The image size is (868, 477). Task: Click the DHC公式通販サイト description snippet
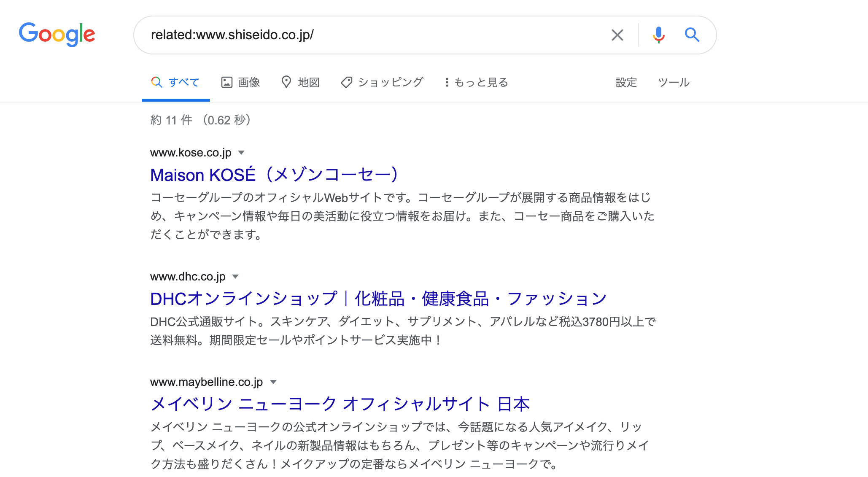point(403,331)
